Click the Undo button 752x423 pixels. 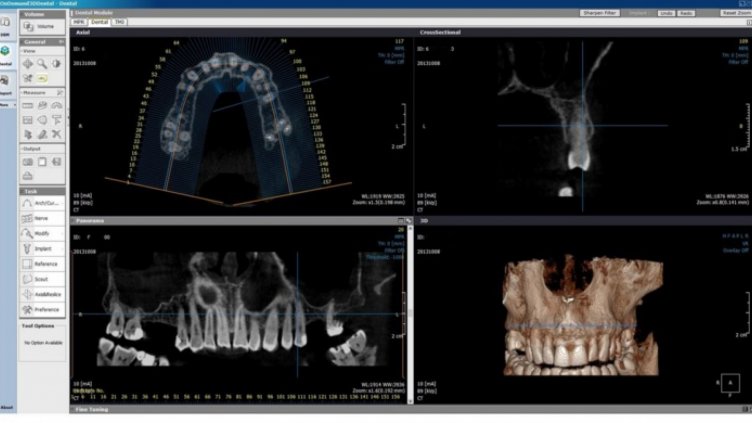(666, 13)
